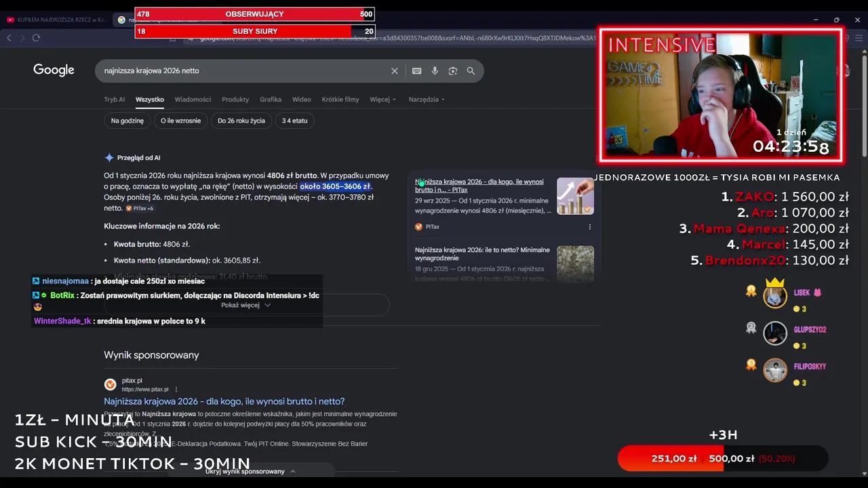Open three-dot menu next to pitax.pl URL
The height and width of the screenshot is (488, 868).
(176, 390)
